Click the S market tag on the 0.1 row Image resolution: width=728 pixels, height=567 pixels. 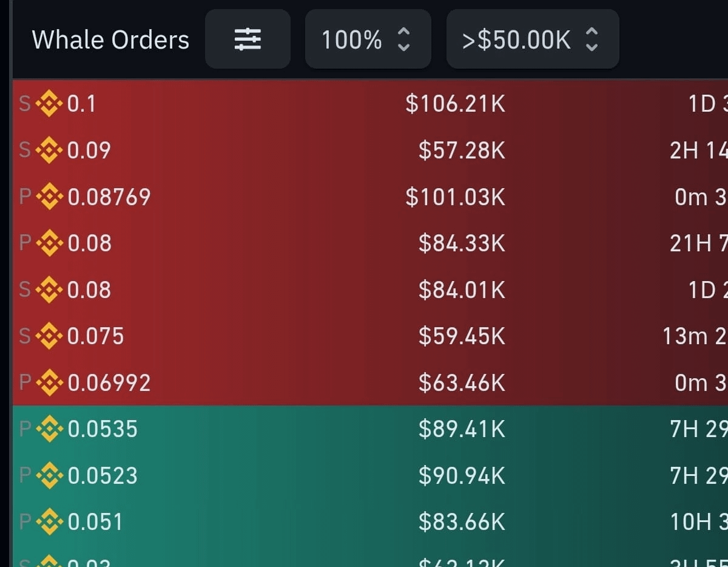25,104
